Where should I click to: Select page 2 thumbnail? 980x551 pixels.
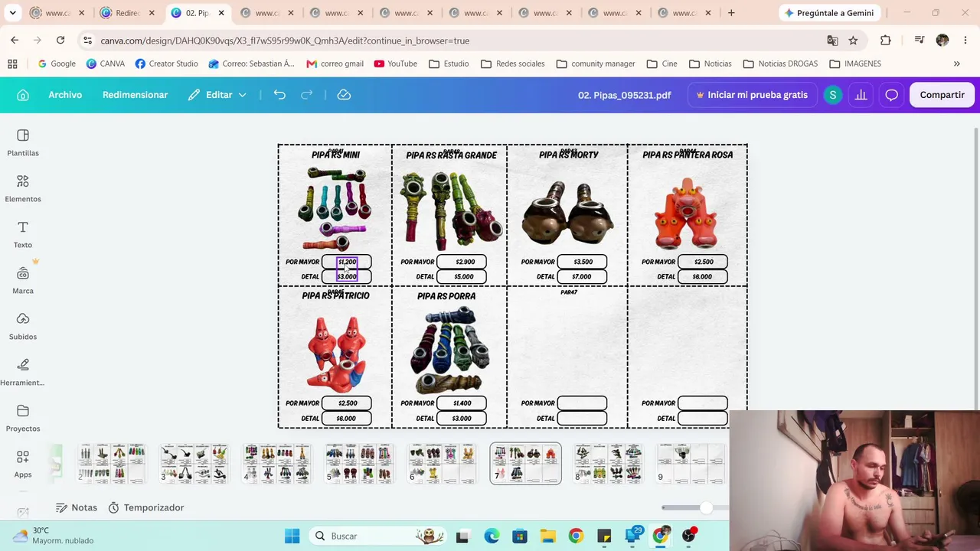tap(113, 463)
